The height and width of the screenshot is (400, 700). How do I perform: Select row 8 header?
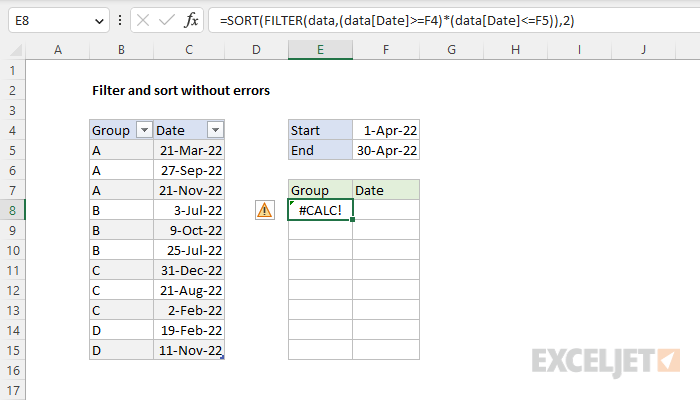[12, 210]
